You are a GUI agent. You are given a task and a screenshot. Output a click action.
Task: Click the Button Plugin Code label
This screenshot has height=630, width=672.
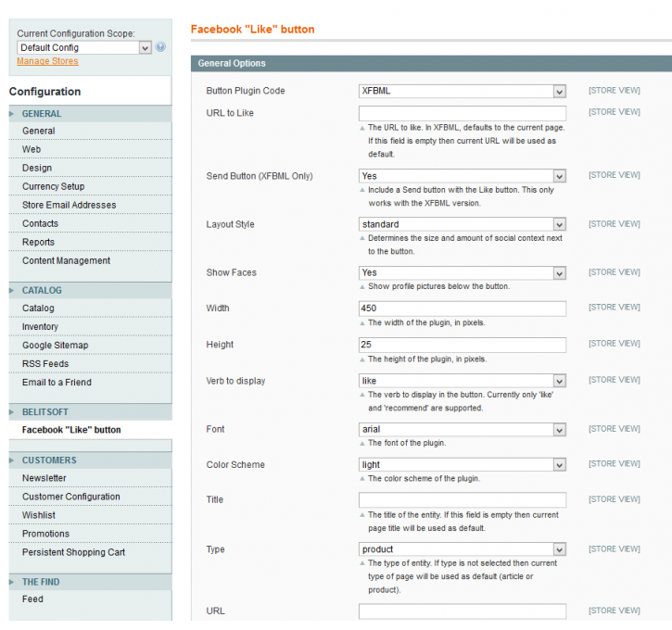pos(246,91)
